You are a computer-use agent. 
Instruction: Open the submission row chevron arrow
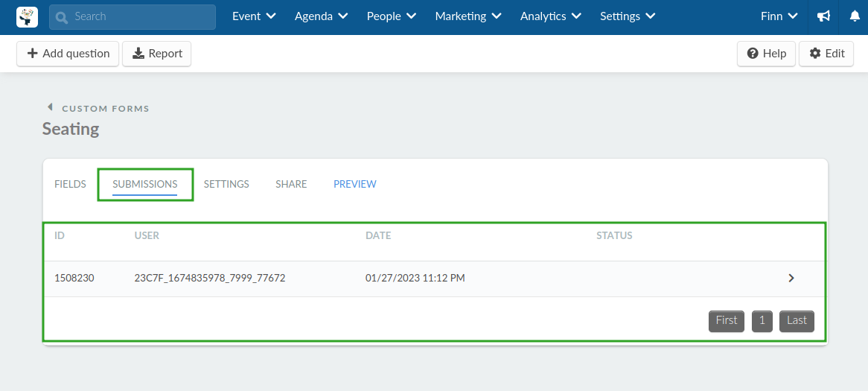click(791, 278)
